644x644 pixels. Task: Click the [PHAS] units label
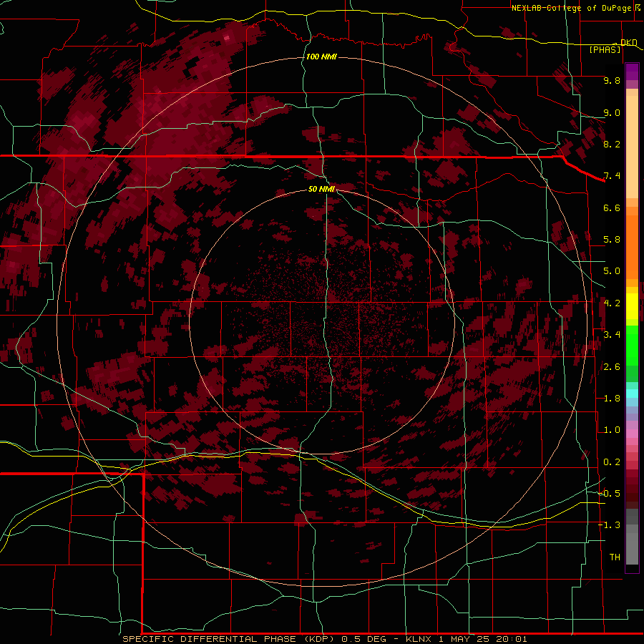[x=605, y=50]
